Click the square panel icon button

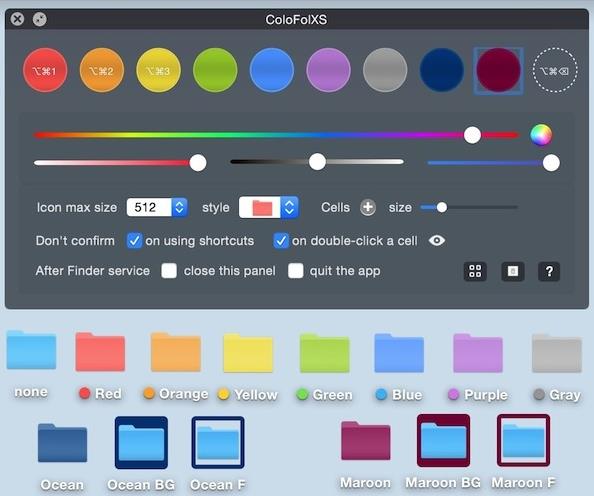(x=513, y=271)
